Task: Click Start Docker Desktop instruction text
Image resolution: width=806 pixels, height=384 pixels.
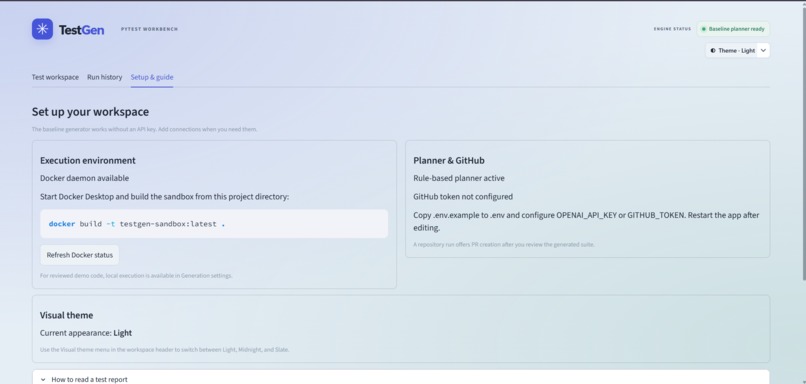Action: 164,197
